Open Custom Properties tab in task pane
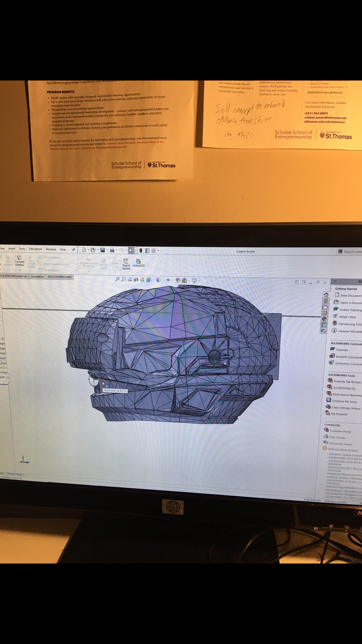 pyautogui.click(x=324, y=325)
